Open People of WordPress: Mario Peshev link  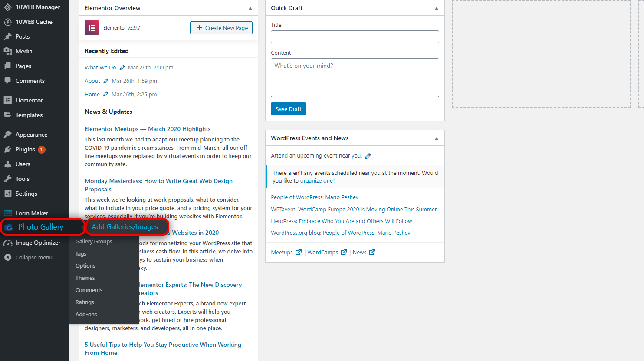pyautogui.click(x=315, y=197)
